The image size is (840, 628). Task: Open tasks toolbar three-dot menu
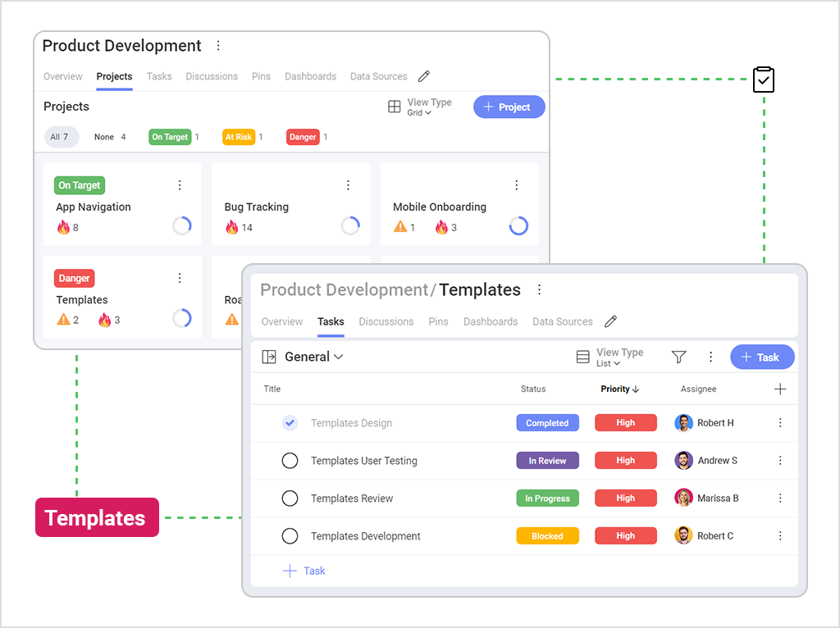711,357
